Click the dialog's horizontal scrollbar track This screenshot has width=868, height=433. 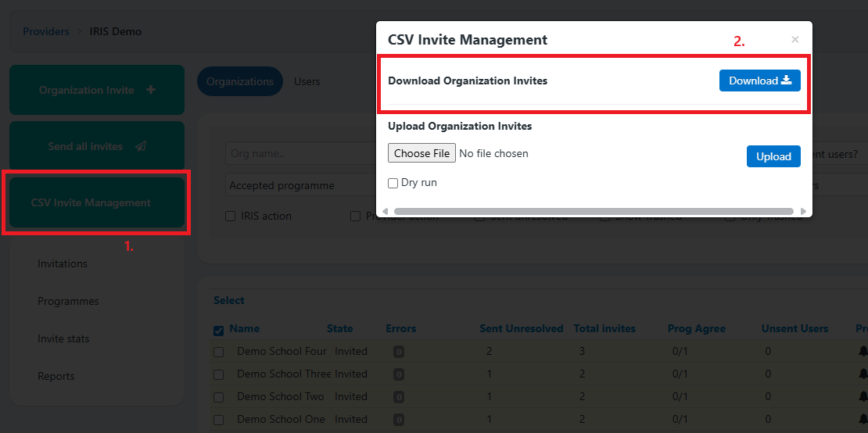[x=594, y=211]
